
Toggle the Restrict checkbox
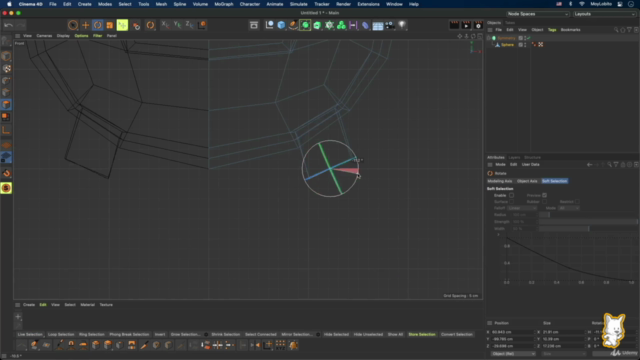point(577,202)
